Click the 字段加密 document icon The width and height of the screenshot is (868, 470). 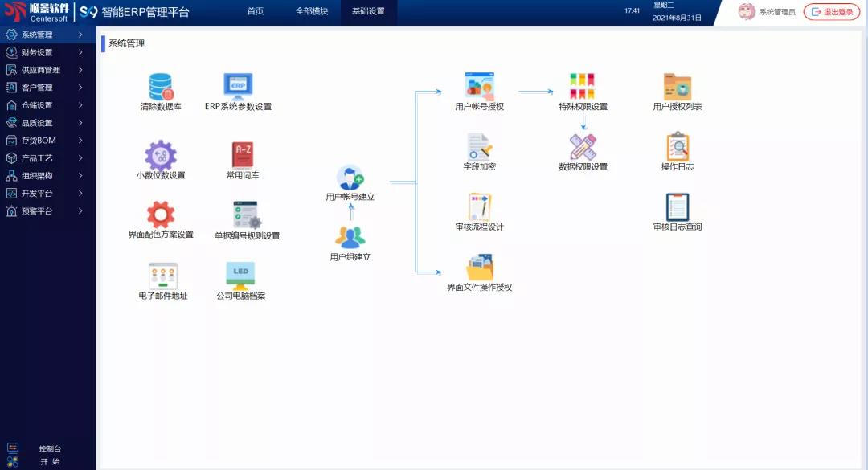pyautogui.click(x=479, y=146)
